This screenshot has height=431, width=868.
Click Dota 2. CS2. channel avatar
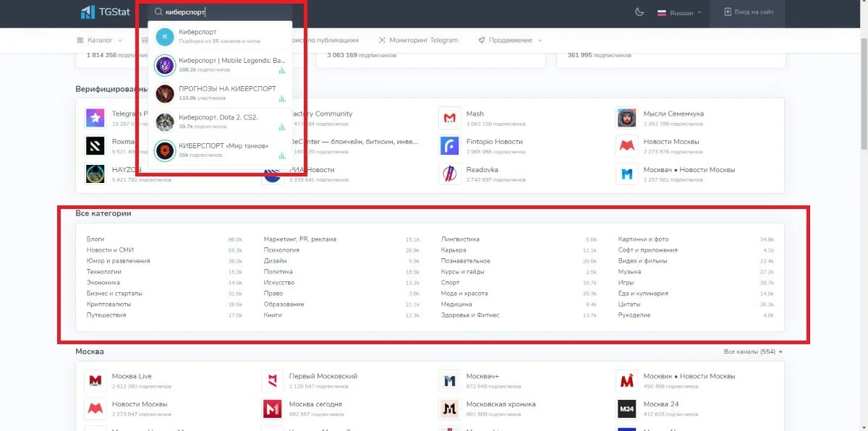coord(165,121)
